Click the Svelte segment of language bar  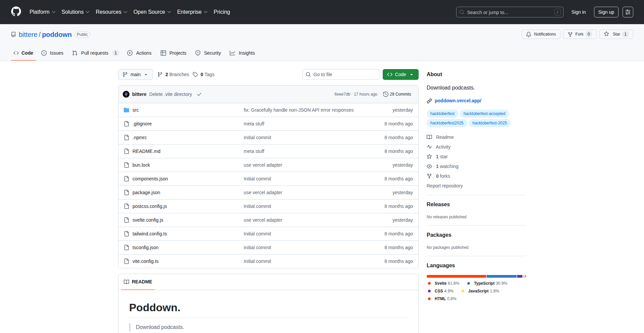[x=456, y=276]
